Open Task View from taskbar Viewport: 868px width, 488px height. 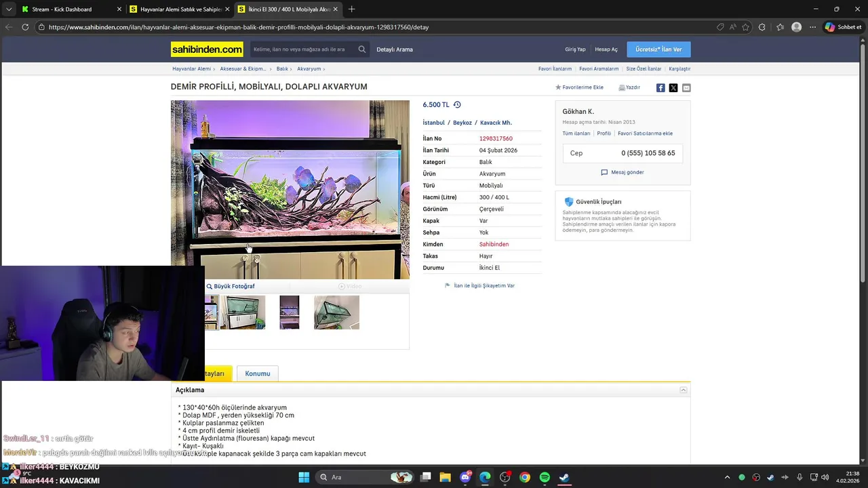coord(426,477)
